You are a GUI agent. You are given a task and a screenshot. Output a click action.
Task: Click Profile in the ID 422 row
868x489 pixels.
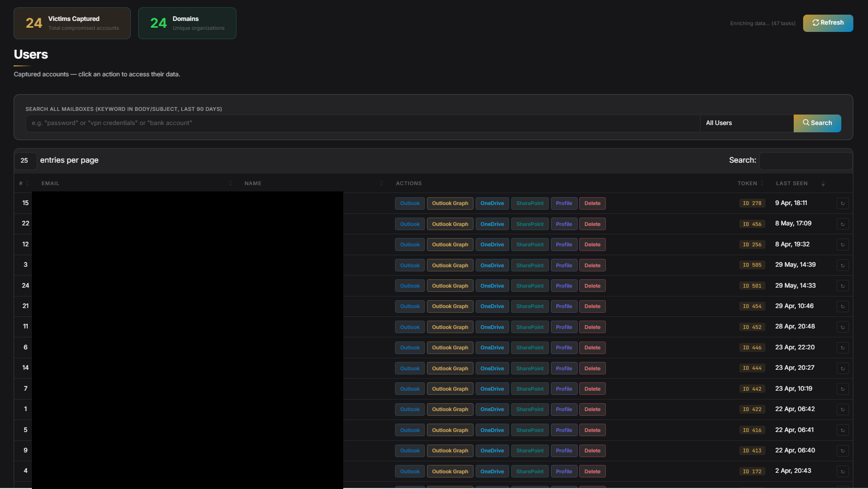(564, 410)
